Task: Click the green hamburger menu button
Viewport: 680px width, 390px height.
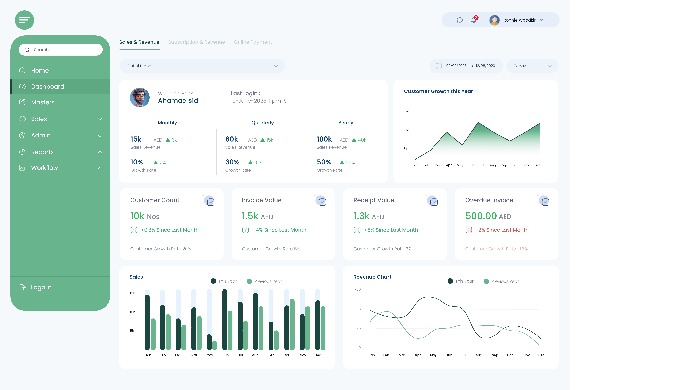Action: pyautogui.click(x=24, y=20)
